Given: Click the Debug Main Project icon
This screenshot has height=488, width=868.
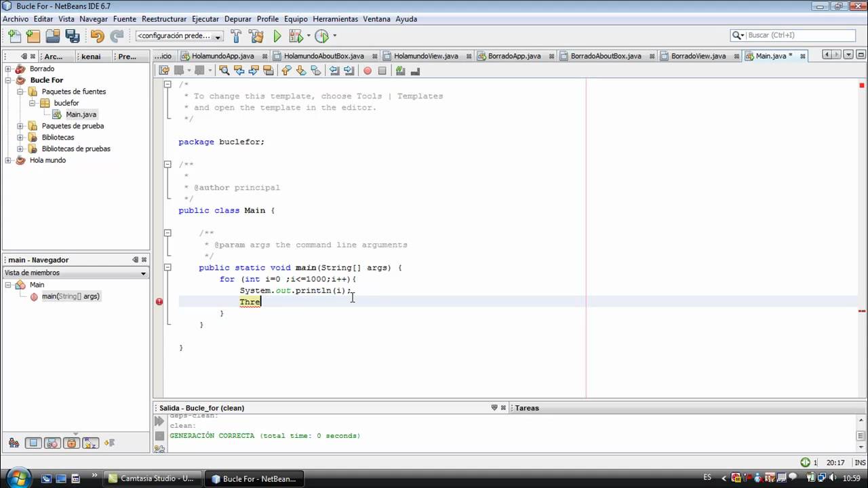Looking at the screenshot, I should click(296, 36).
